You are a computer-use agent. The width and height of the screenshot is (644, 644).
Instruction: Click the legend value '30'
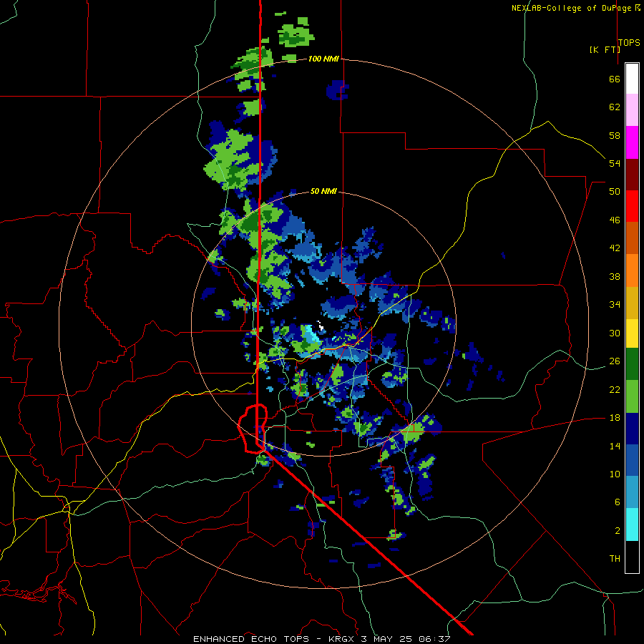pyautogui.click(x=615, y=333)
